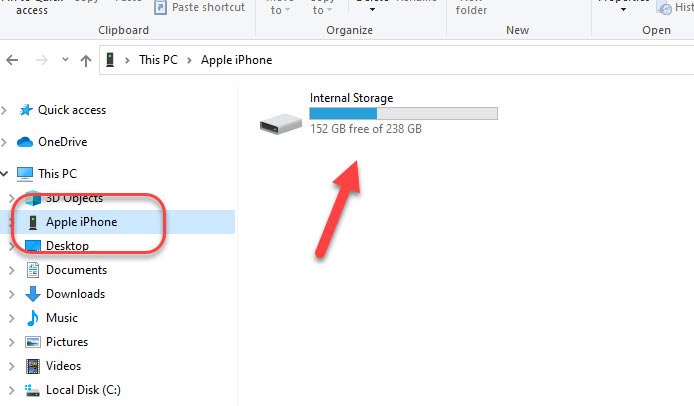
Task: Open the Recent locations dropdown arrow
Action: pyautogui.click(x=66, y=59)
